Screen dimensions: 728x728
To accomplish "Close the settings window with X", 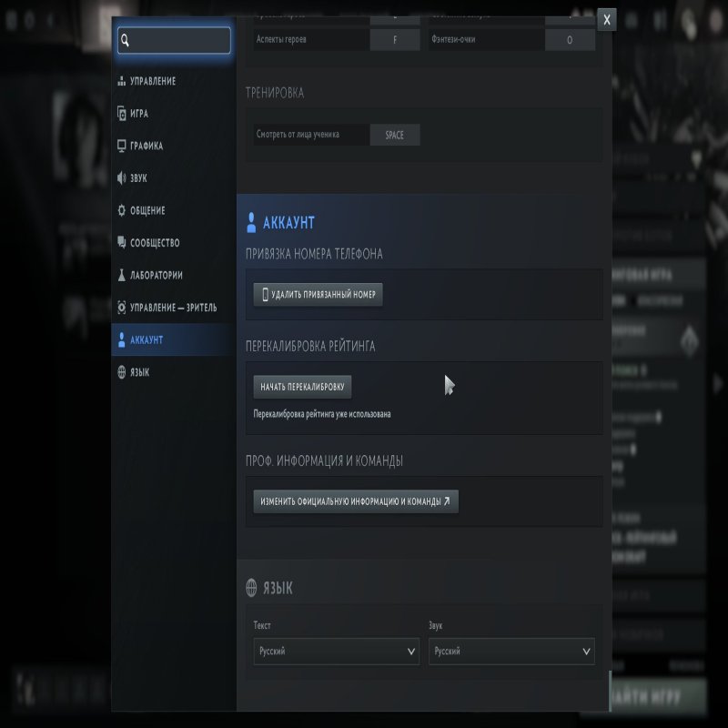I will pos(607,19).
